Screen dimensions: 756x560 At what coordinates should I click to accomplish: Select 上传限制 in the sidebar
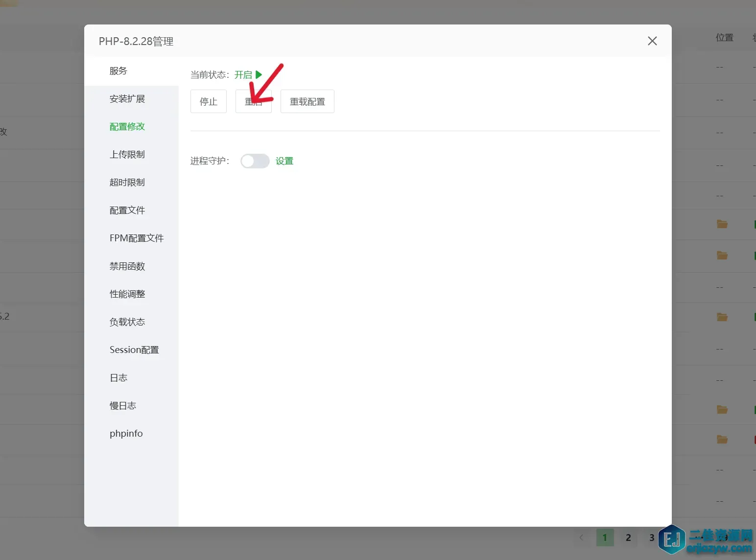(127, 155)
